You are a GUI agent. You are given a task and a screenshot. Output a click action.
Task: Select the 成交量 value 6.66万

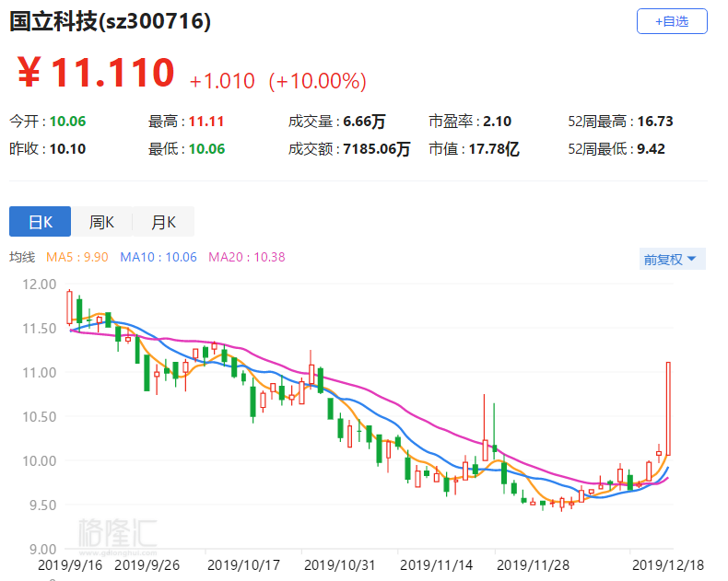365,122
